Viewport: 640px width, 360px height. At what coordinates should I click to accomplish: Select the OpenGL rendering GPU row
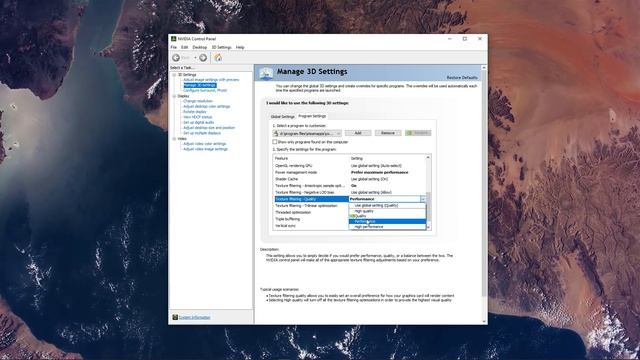coord(349,166)
